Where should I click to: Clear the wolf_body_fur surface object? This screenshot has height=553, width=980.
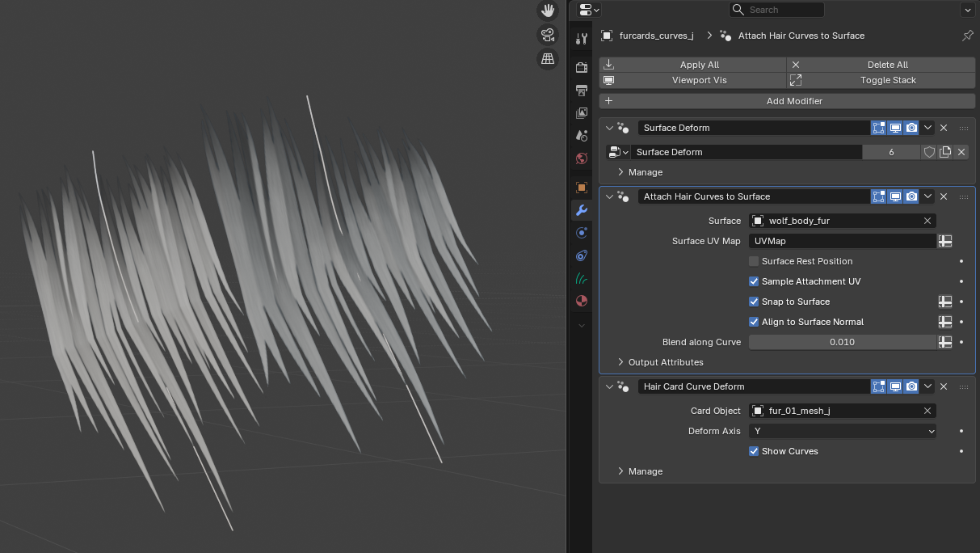click(927, 221)
